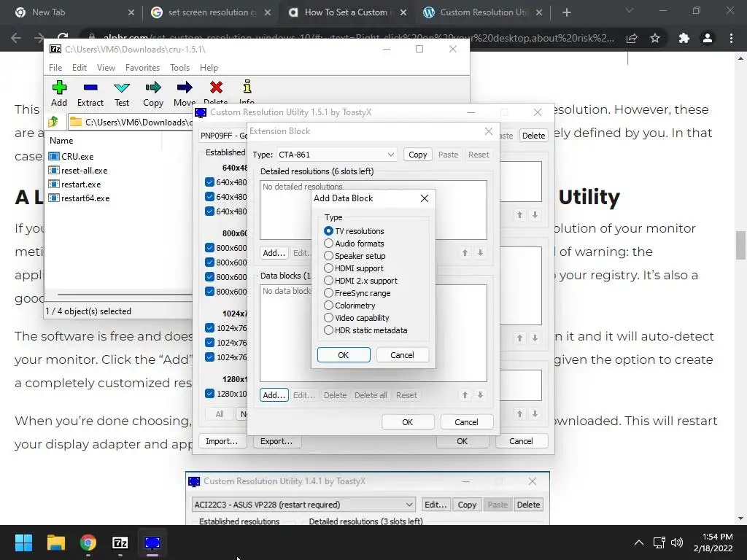Switch to set screen resolution Google tab
Viewport: 747px width, 560px height.
coord(211,12)
